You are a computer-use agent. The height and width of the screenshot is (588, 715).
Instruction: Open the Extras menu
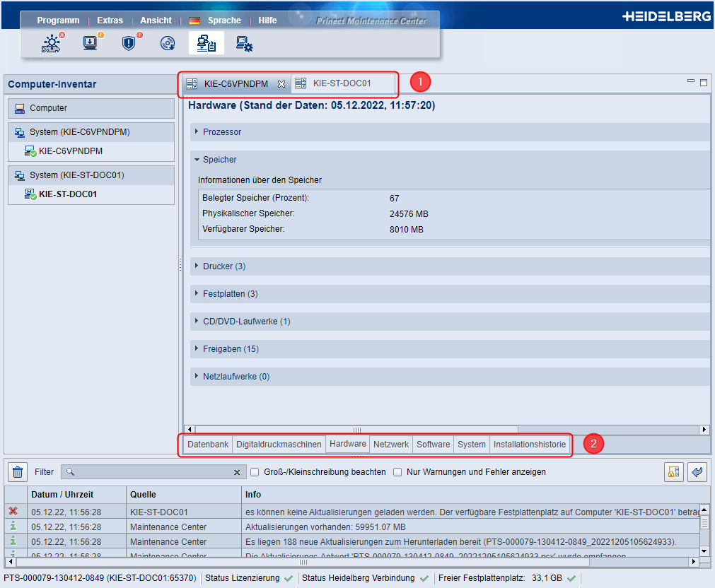coord(110,20)
